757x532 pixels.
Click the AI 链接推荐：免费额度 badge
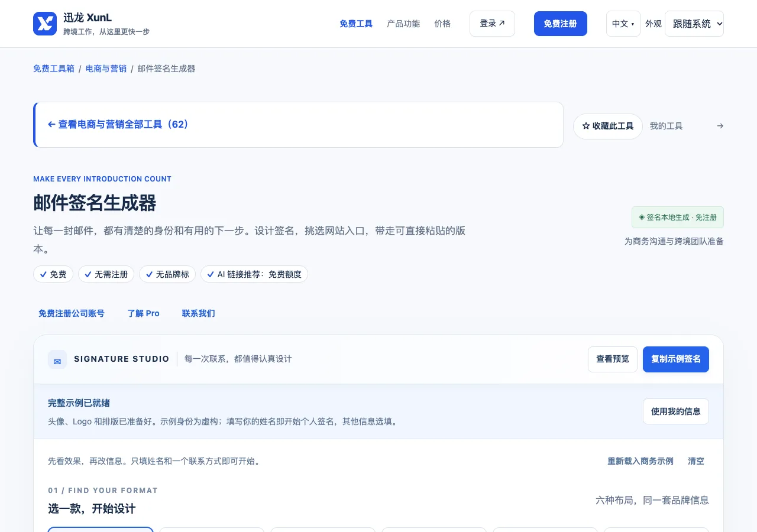pyautogui.click(x=254, y=274)
